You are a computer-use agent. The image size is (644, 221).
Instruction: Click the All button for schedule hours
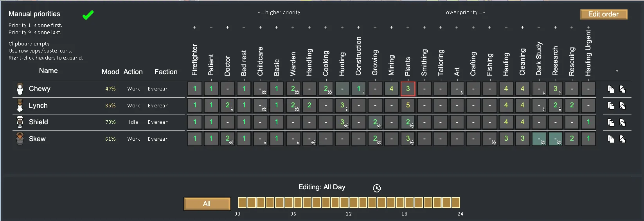point(207,204)
